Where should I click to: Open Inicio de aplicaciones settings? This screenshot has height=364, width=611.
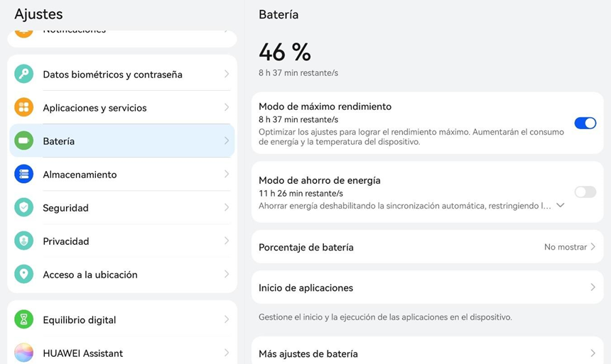click(x=428, y=287)
